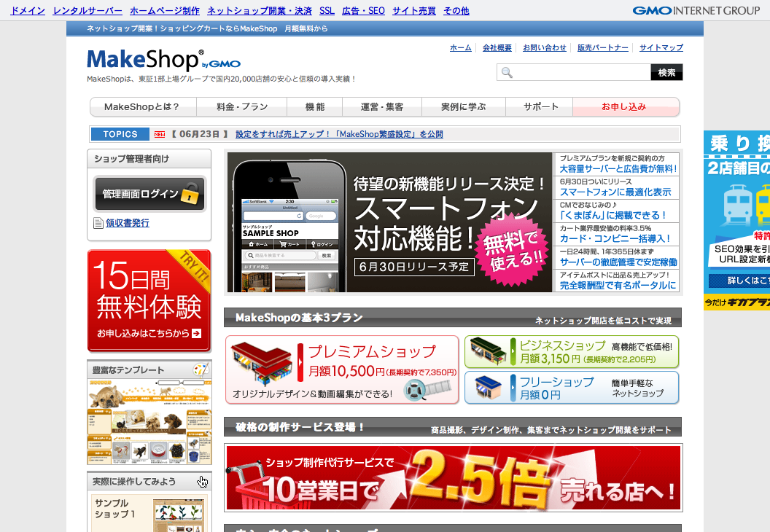Click the MakeShopの基本3プラン heading

(299, 318)
